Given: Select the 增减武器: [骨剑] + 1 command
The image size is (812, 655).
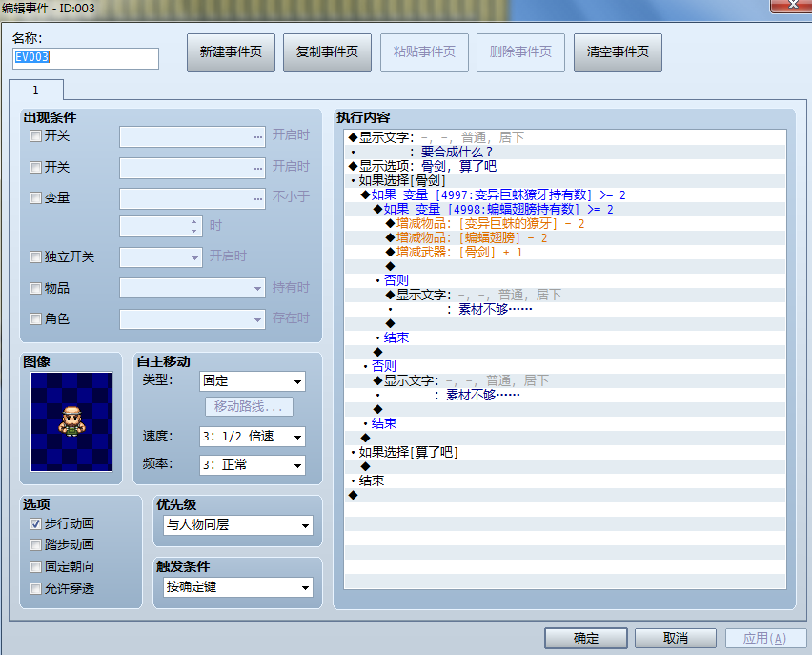Looking at the screenshot, I should [565, 253].
